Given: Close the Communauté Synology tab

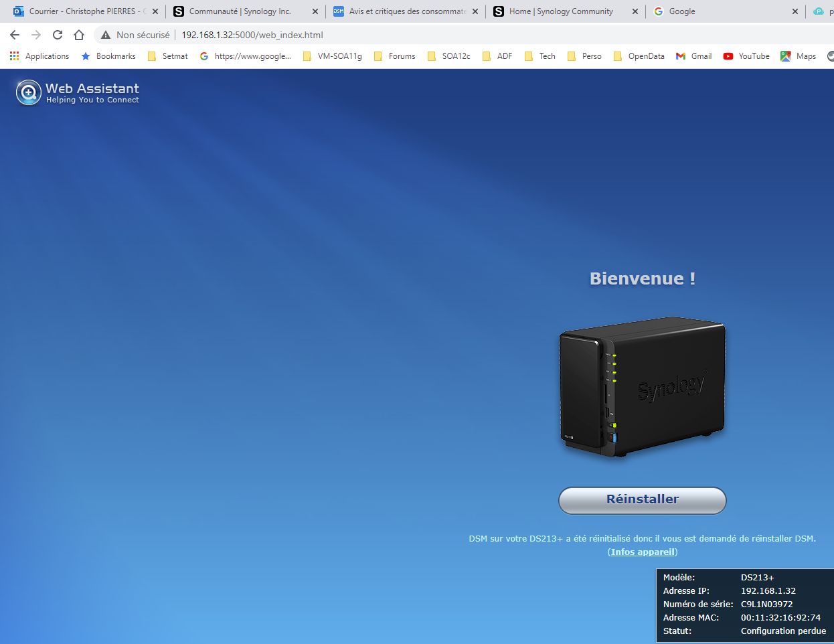Looking at the screenshot, I should (315, 11).
